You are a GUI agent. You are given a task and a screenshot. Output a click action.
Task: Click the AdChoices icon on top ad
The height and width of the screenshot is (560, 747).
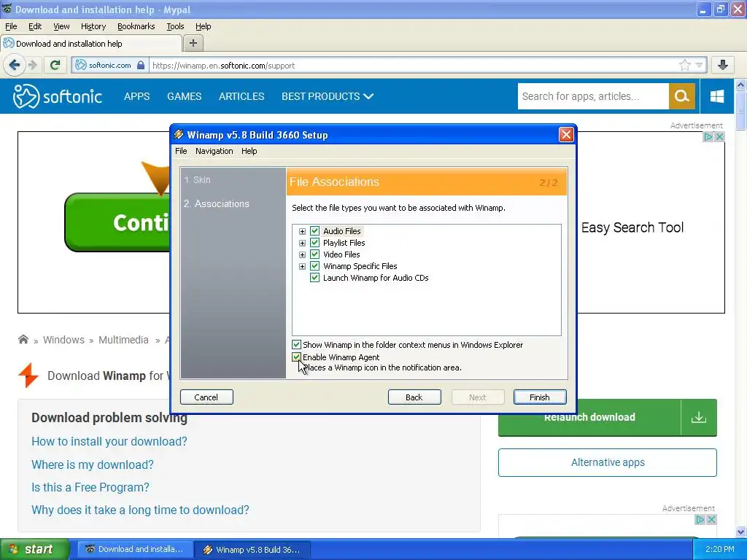pos(708,136)
